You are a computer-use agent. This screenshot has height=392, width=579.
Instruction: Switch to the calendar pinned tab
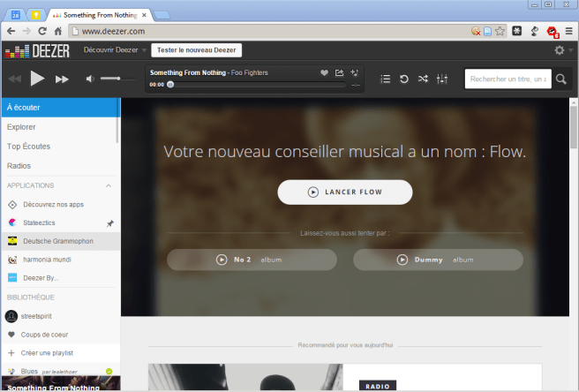[16, 15]
